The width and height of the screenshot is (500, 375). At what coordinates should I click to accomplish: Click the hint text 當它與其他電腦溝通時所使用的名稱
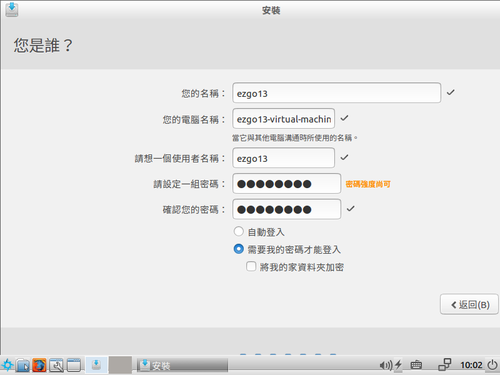coord(295,138)
